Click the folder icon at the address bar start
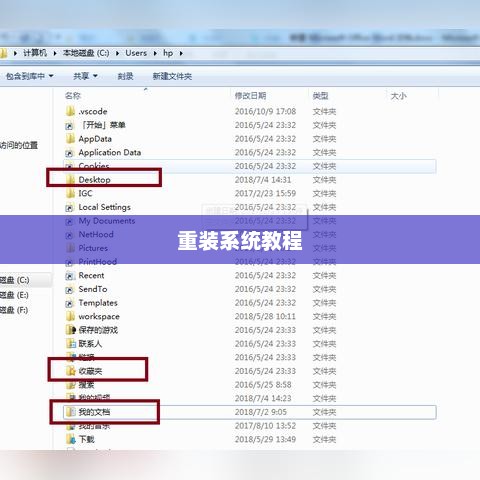Viewport: 480px width, 480px height. point(3,53)
